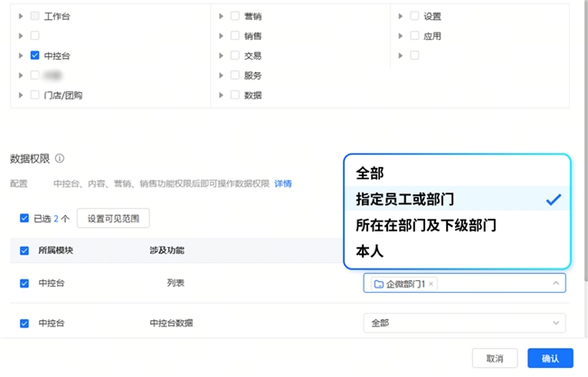Check the 销售 checkbox
This screenshot has height=377, width=588.
point(235,35)
